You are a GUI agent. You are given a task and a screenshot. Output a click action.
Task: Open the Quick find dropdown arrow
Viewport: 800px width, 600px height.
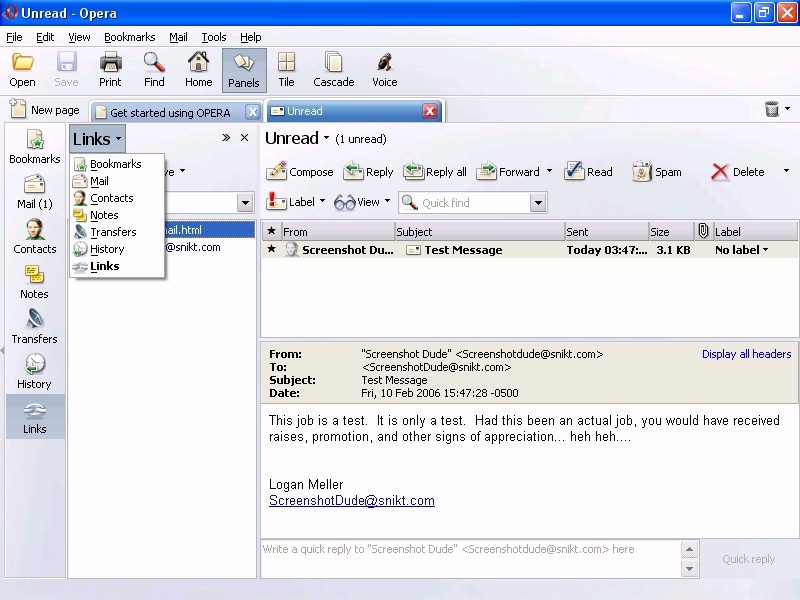pyautogui.click(x=538, y=203)
